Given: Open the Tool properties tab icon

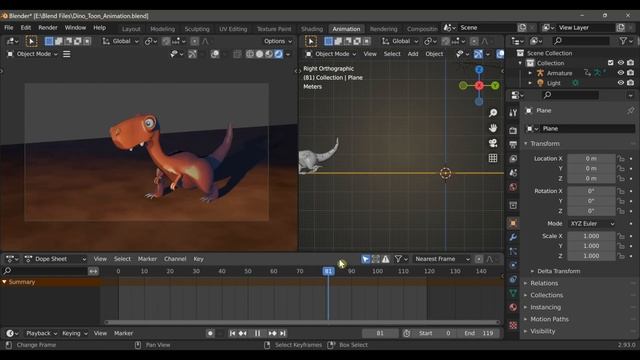Looking at the screenshot, I should [x=513, y=113].
